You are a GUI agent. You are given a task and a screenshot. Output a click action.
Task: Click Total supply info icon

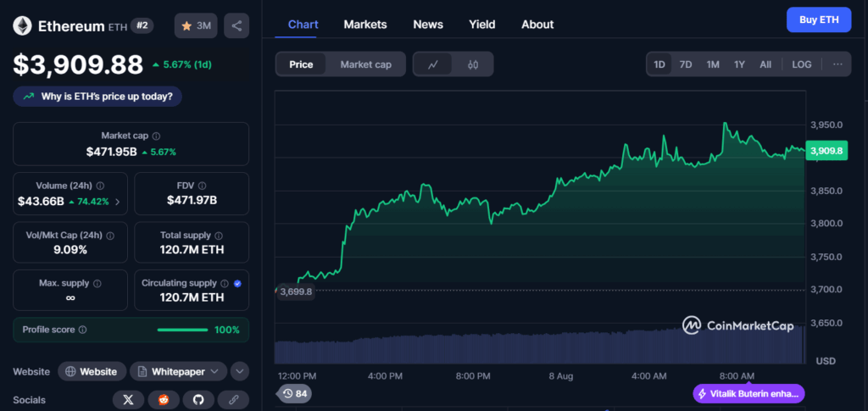coord(219,236)
